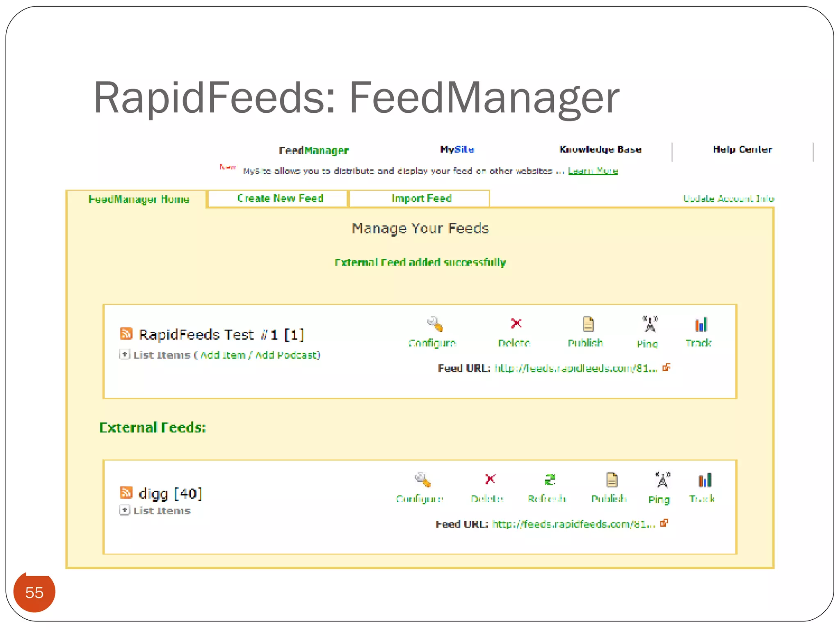Click Configure label for digg feed
This screenshot has width=840, height=630.
[x=420, y=499]
